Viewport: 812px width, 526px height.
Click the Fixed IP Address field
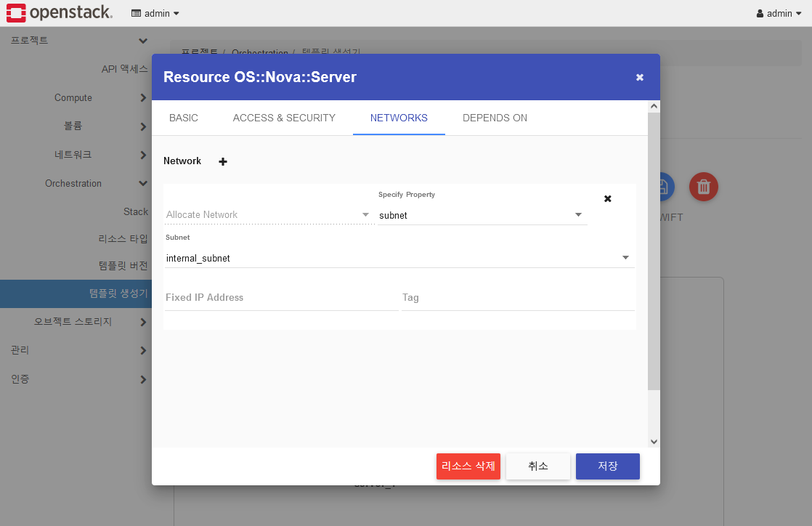281,297
